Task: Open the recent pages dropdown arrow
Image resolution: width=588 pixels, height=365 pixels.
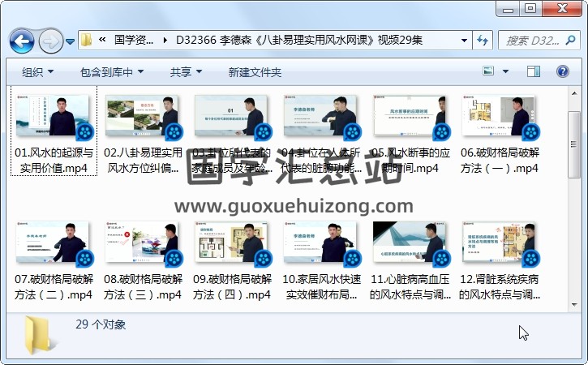Action: (70, 41)
